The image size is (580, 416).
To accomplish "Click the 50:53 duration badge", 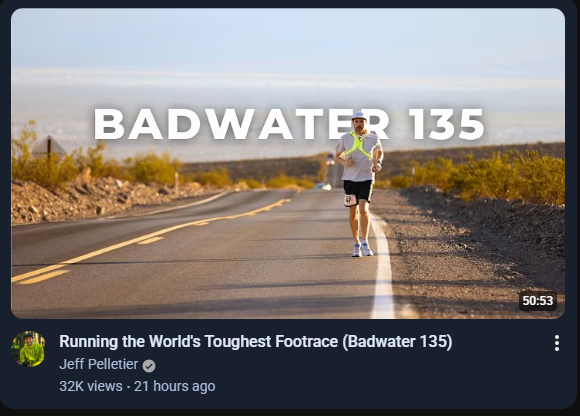I will pos(537,301).
